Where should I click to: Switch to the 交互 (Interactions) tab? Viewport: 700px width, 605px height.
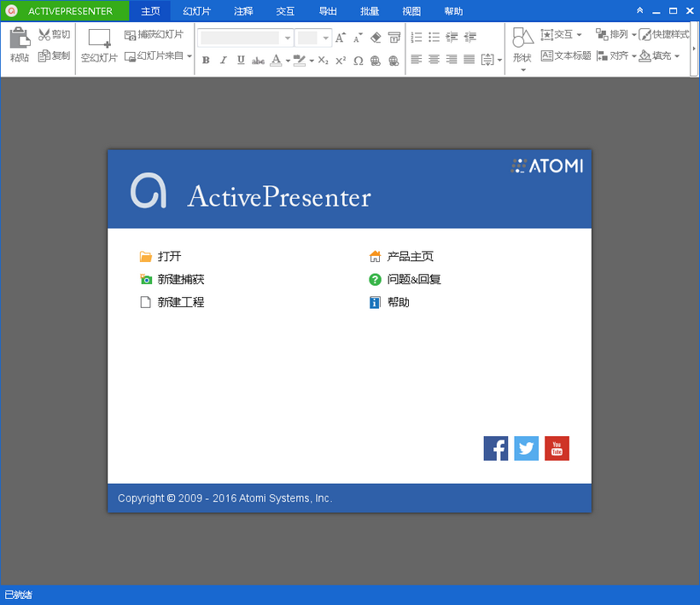tap(285, 11)
